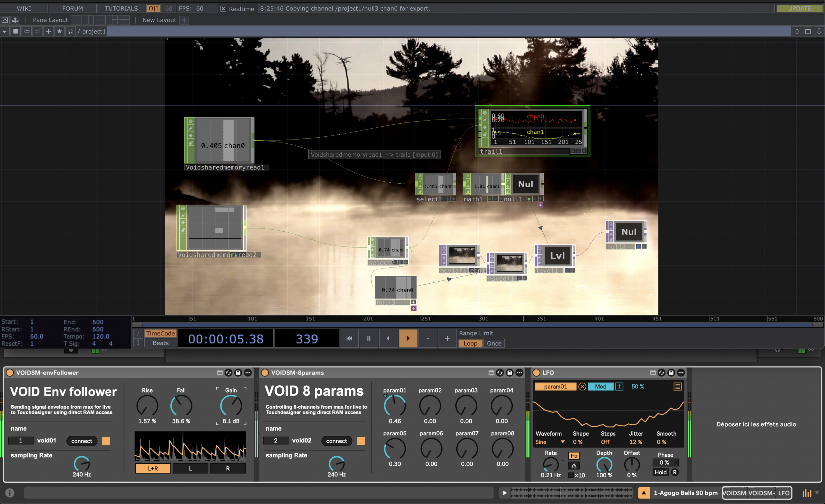
Task: Click the unmap X icon beside param01 in LFO
Action: [582, 386]
